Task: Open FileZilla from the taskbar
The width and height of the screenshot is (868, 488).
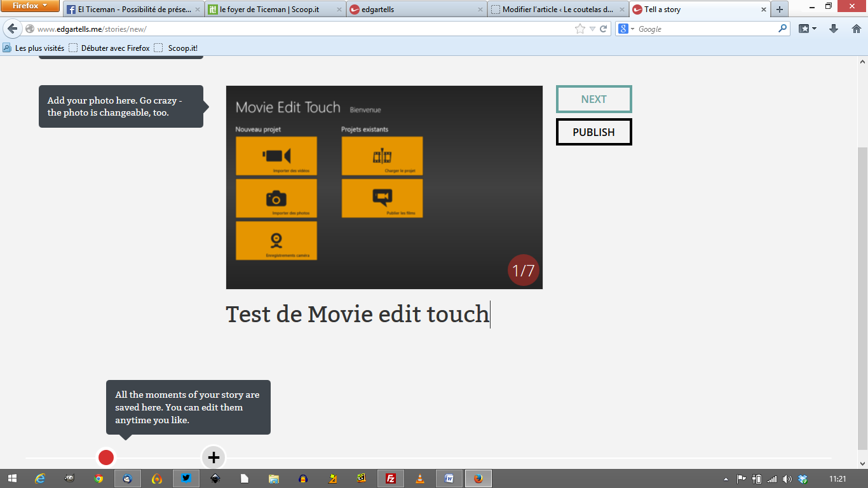Action: [391, 478]
